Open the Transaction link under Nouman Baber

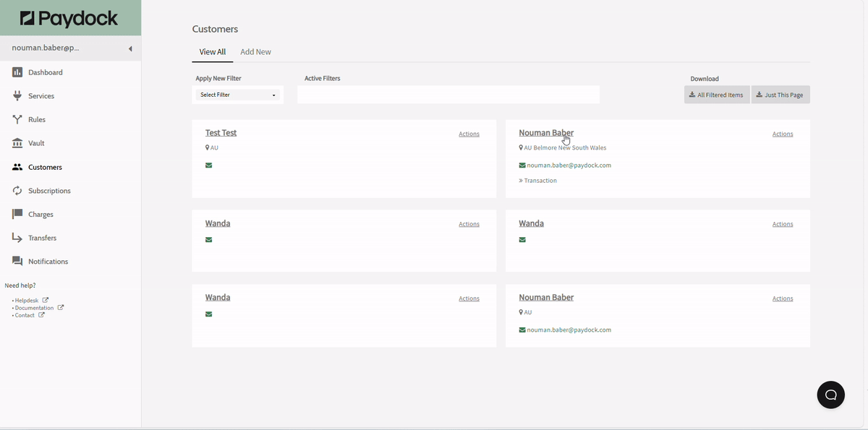[x=540, y=181]
